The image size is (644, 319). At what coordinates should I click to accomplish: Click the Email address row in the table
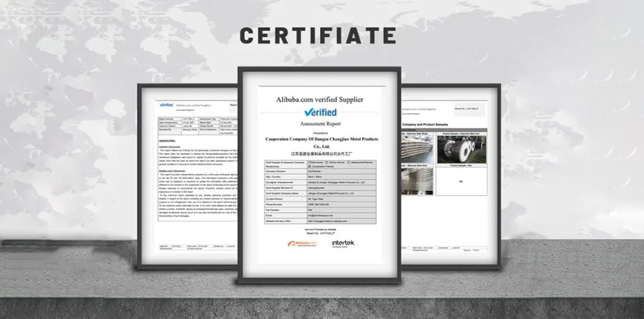[x=319, y=216]
